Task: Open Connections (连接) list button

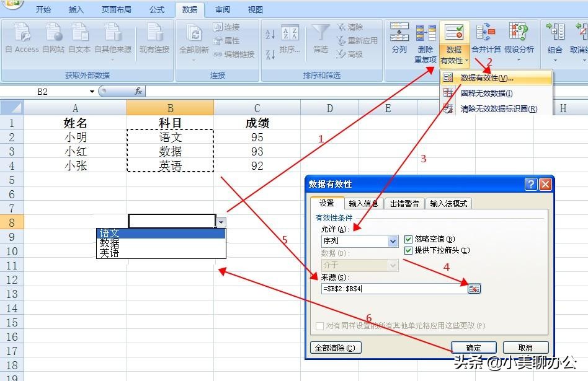Action: [x=226, y=27]
